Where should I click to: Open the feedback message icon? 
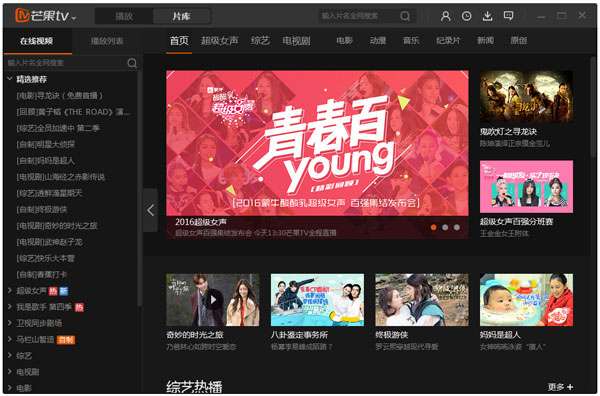508,16
